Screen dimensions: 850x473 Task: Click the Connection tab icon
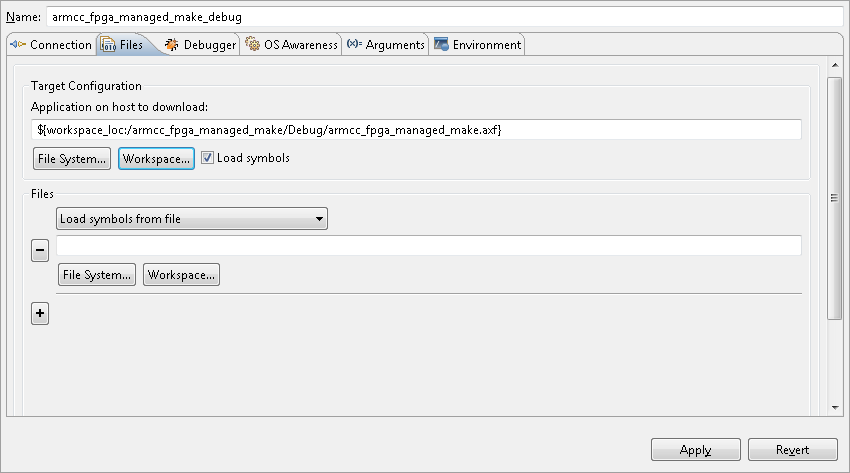coord(18,44)
